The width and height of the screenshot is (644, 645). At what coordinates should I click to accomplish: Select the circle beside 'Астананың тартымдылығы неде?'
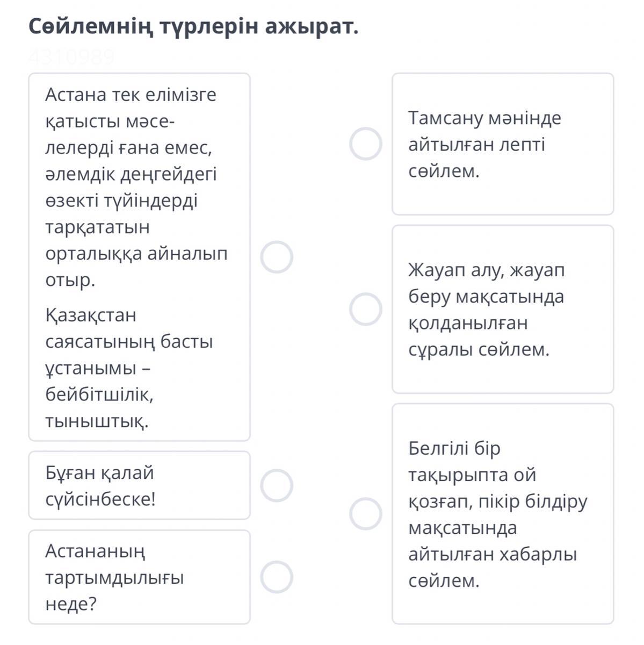277,577
